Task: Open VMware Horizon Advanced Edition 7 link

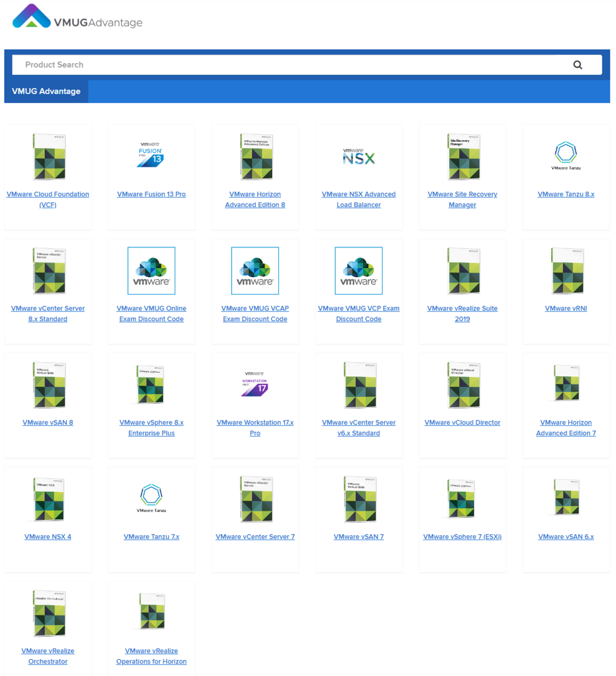Action: click(x=566, y=428)
